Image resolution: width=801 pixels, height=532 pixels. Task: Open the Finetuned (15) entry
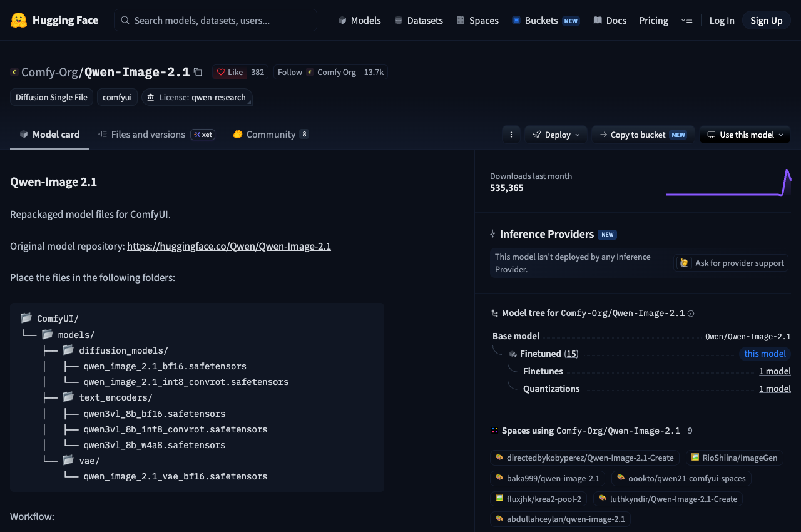click(x=549, y=354)
